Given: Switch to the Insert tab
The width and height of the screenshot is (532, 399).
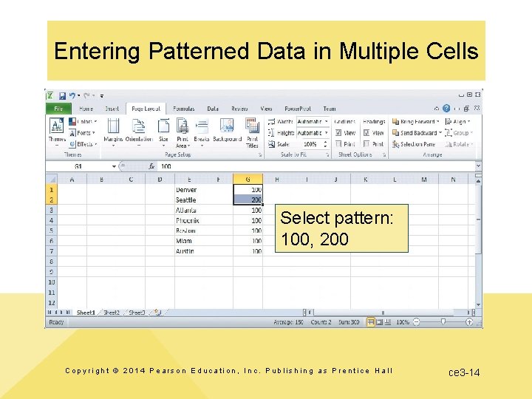Looking at the screenshot, I should (x=112, y=109).
